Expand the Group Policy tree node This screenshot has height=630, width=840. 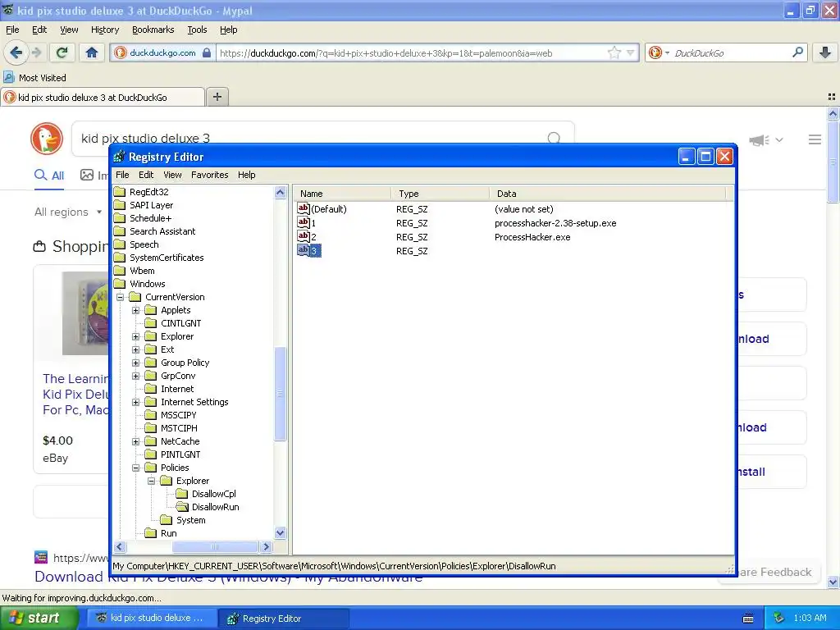point(136,363)
